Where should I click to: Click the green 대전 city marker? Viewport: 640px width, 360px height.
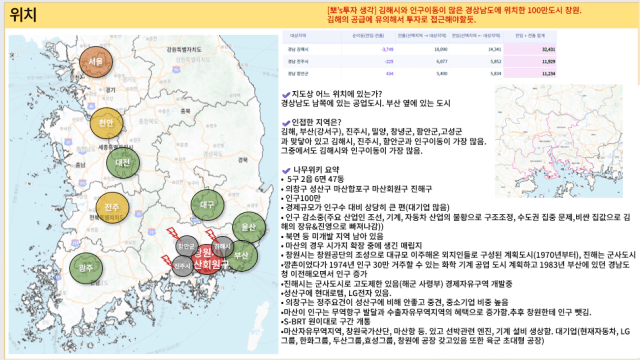[123, 162]
